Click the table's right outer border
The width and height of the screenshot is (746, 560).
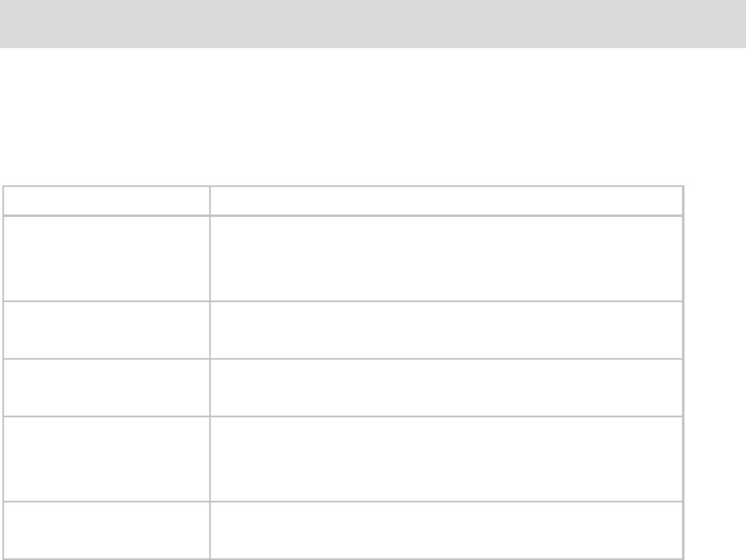683,373
